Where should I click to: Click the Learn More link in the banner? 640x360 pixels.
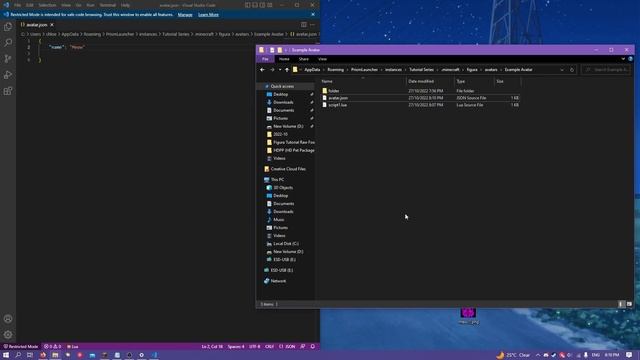point(208,15)
